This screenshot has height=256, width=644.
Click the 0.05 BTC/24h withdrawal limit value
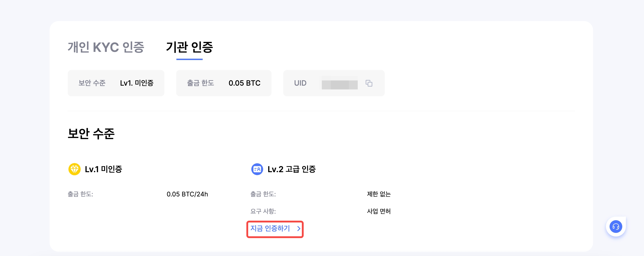(x=187, y=194)
